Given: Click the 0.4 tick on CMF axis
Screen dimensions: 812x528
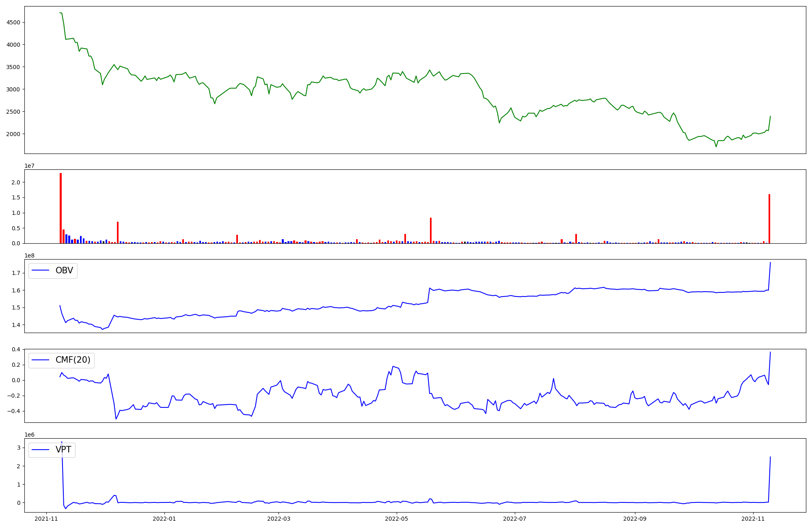Looking at the screenshot, I should (15, 349).
